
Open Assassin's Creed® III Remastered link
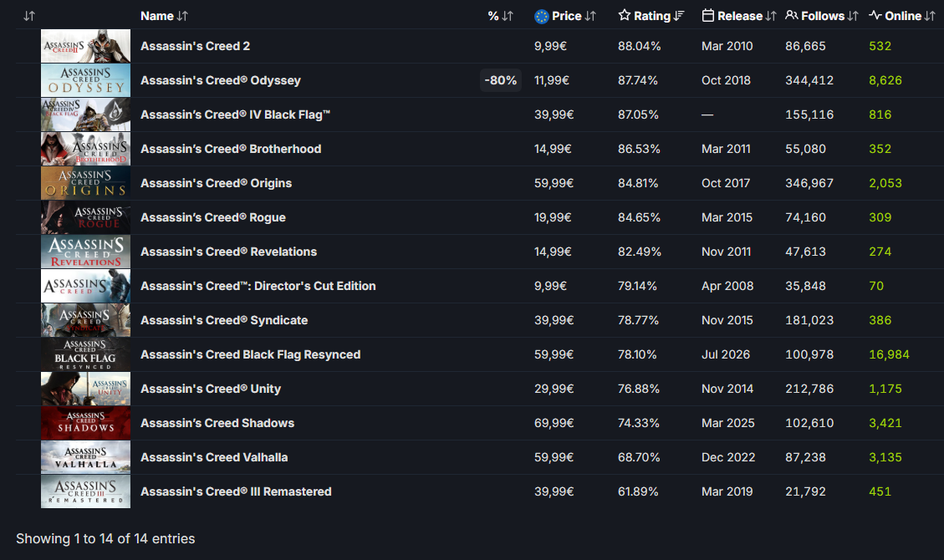point(236,492)
